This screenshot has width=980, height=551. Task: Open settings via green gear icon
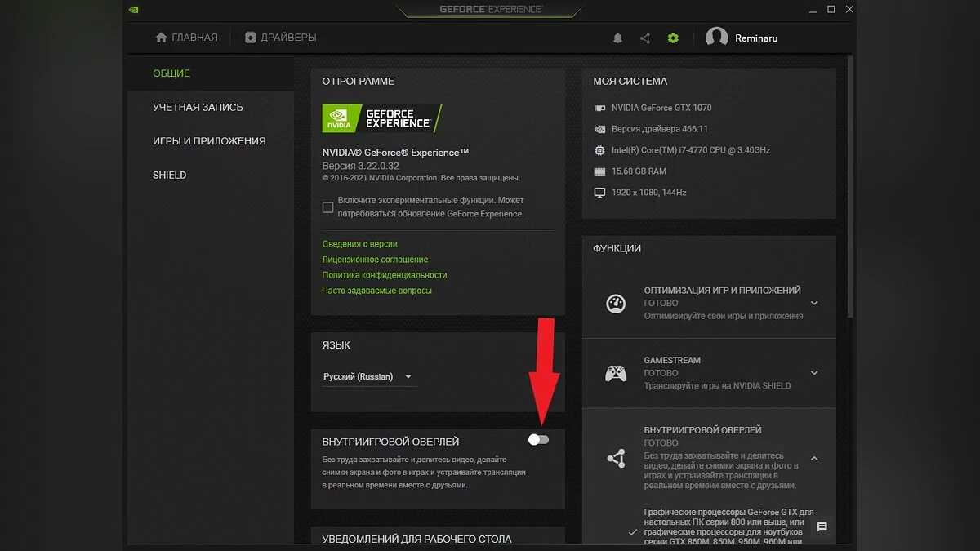[x=673, y=38]
